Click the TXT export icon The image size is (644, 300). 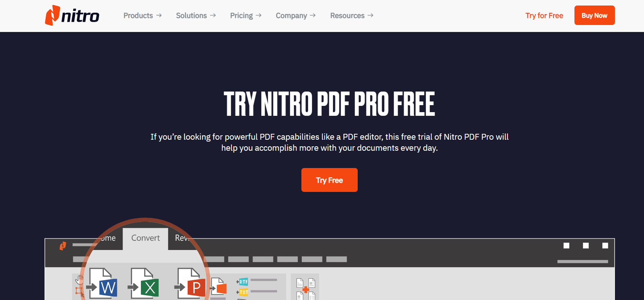243,292
